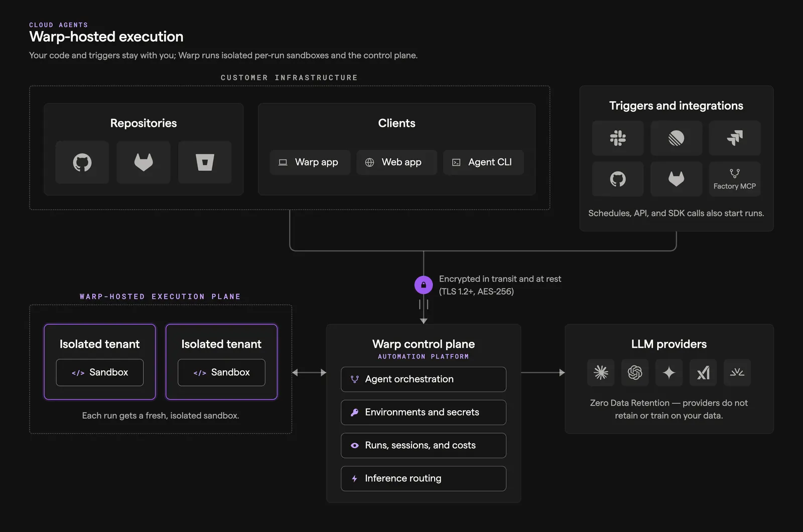Image resolution: width=803 pixels, height=532 pixels.
Task: Click the CLOUD AGENTS label
Action: (x=58, y=25)
